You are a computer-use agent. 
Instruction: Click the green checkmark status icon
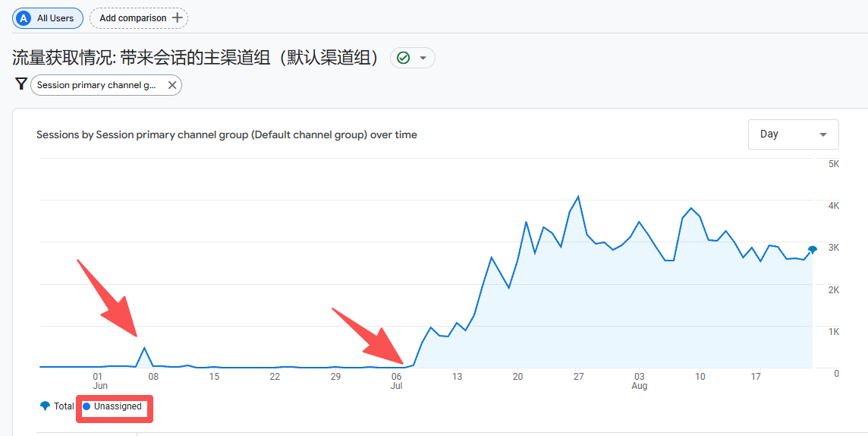404,58
